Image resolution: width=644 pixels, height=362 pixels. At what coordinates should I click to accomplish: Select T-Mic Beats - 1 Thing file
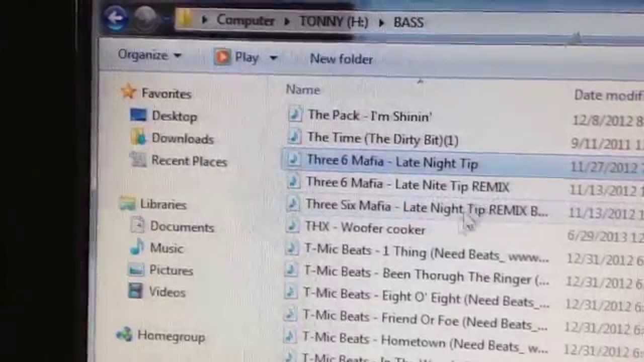tap(427, 253)
